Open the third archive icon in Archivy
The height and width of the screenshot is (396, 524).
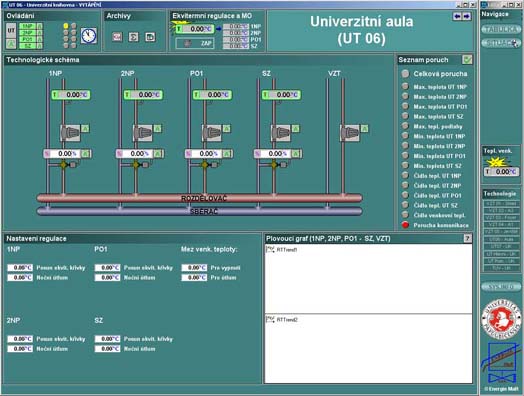click(150, 37)
